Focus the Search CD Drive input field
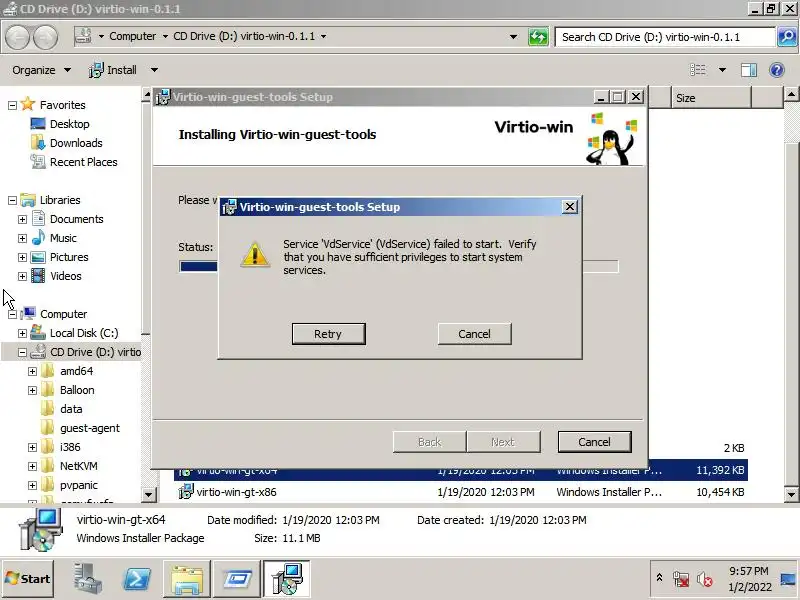The width and height of the screenshot is (800, 600). 665,37
